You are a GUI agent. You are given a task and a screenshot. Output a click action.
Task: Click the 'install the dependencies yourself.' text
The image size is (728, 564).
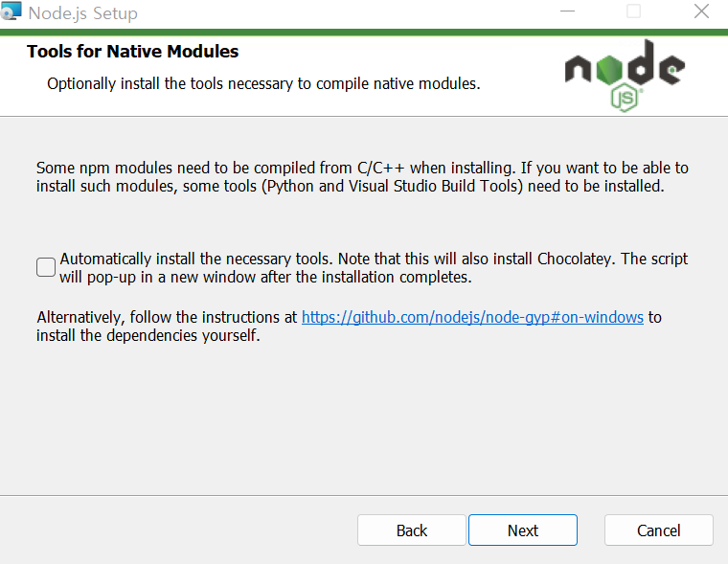pos(148,335)
